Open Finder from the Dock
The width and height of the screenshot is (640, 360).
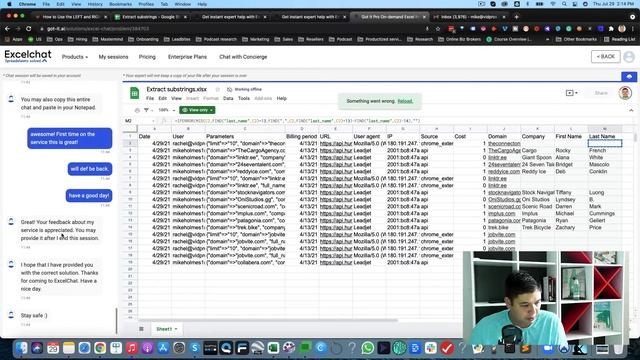pos(21,348)
